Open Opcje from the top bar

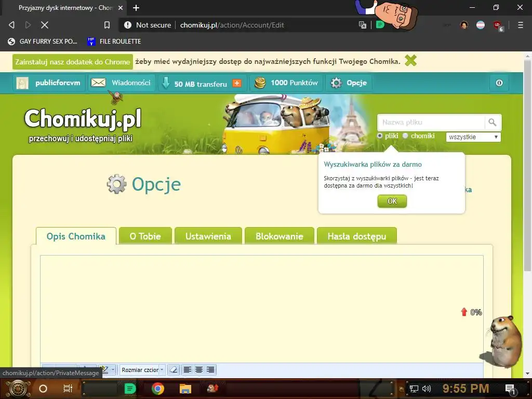[349, 83]
